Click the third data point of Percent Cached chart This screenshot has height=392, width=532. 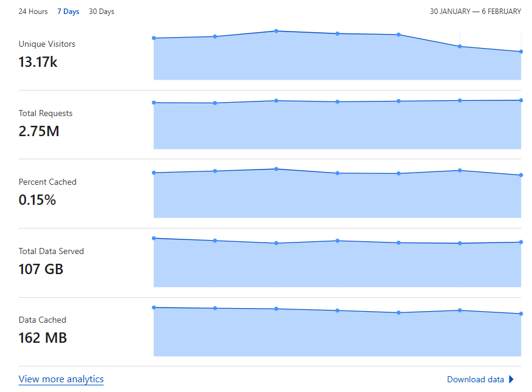pos(276,169)
